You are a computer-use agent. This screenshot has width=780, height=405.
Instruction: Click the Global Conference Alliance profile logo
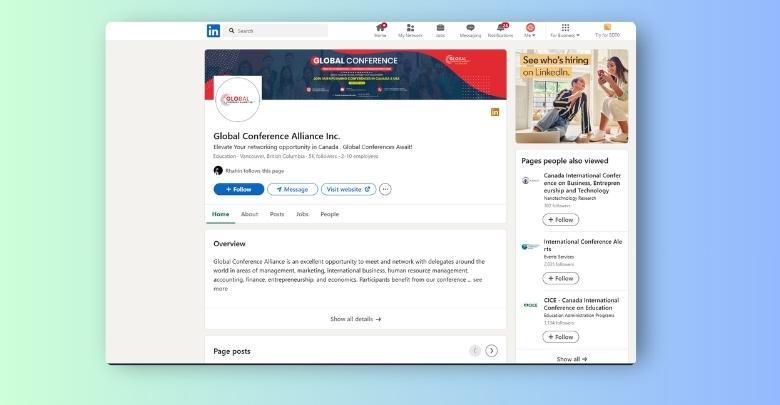(x=238, y=100)
